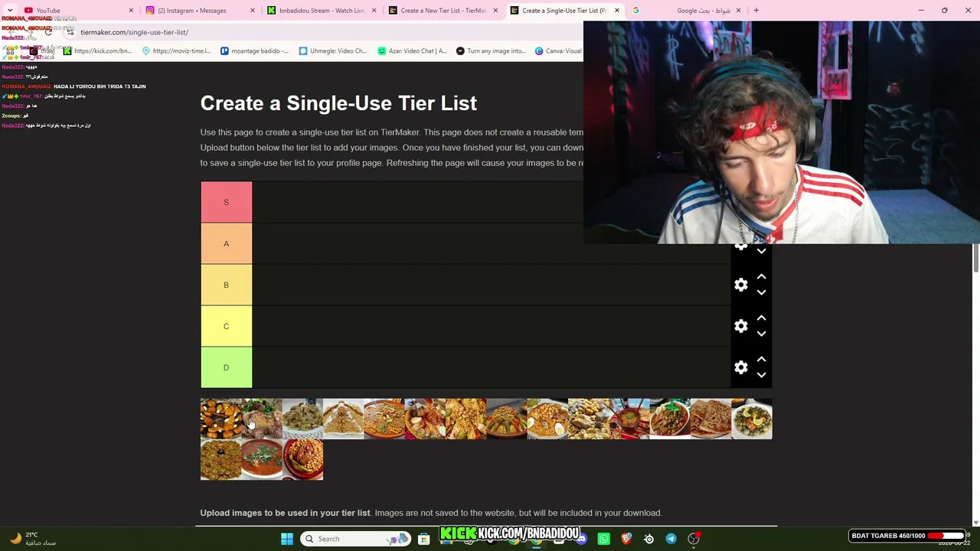This screenshot has height=551, width=980.
Task: Open the moantage badido bookmark
Action: coord(255,51)
